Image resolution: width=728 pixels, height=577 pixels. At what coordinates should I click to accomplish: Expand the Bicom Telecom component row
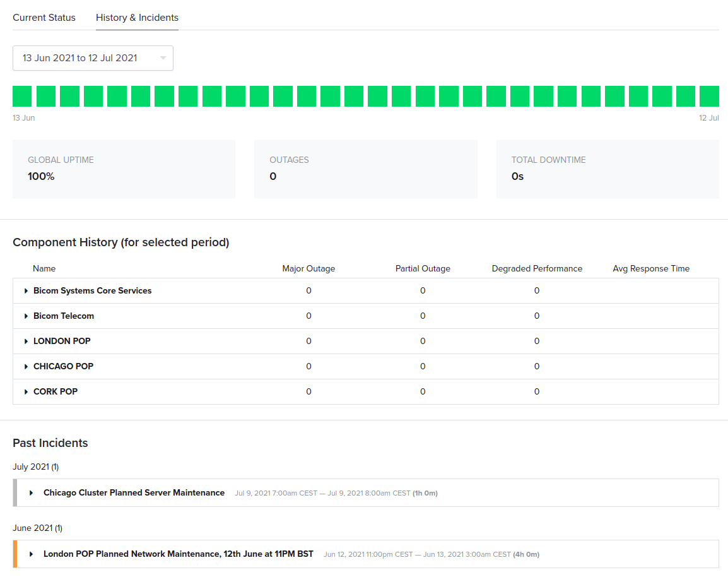coord(25,316)
